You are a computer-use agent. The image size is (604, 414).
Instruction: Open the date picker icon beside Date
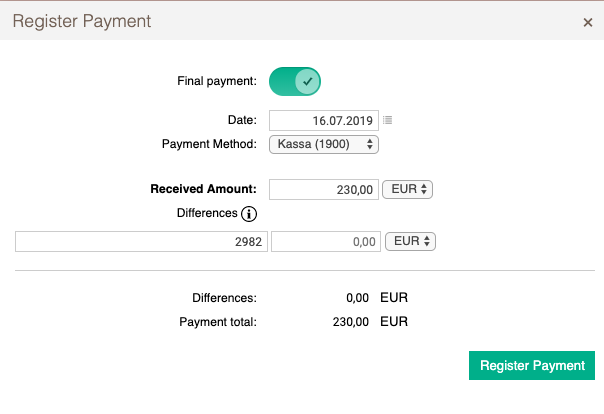(x=388, y=120)
